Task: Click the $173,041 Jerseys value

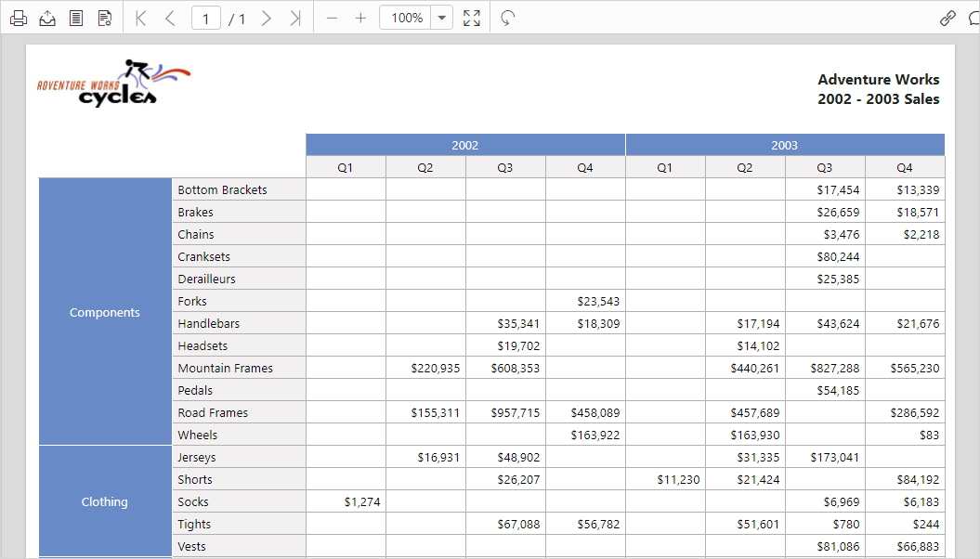Action: point(834,457)
